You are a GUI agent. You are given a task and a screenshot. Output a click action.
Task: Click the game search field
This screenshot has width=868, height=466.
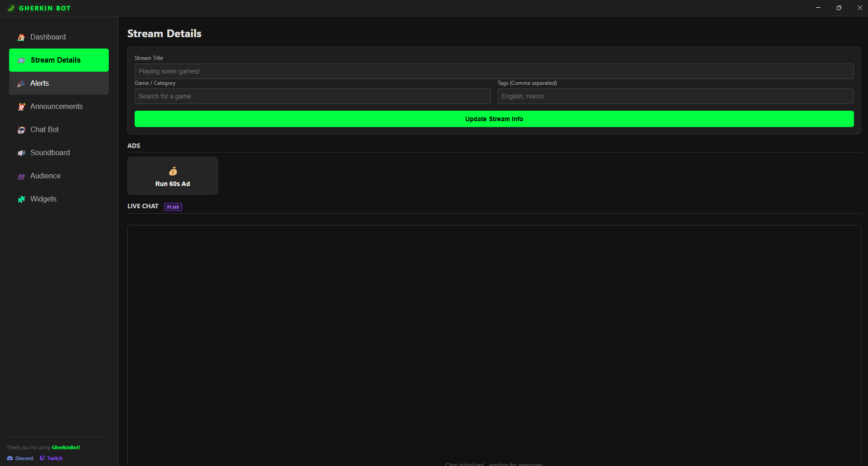coord(312,96)
